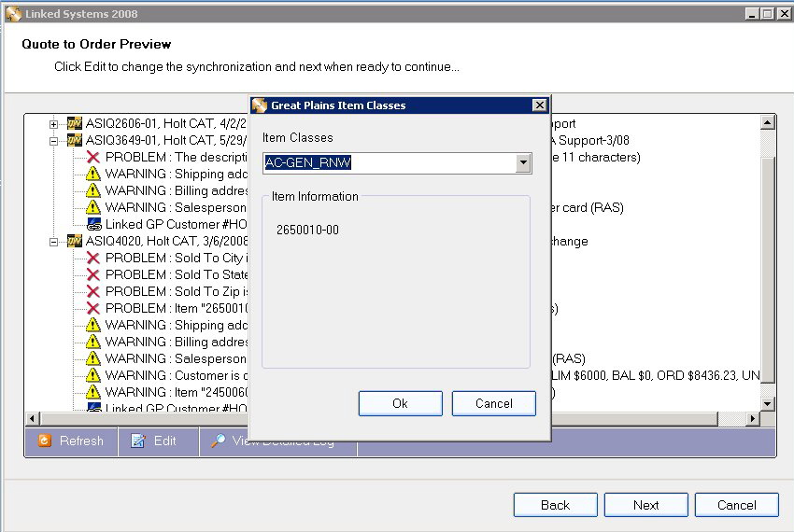Click warning icon for Customer is warning

tap(93, 375)
